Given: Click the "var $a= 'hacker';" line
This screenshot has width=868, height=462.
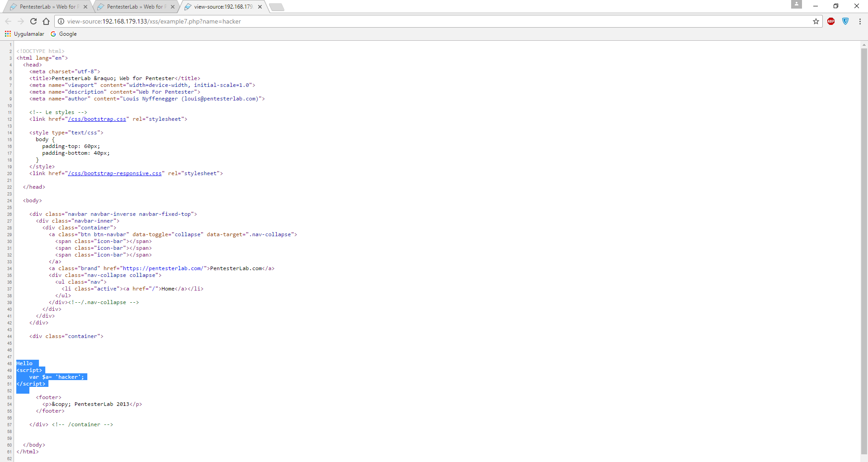Looking at the screenshot, I should (57, 377).
